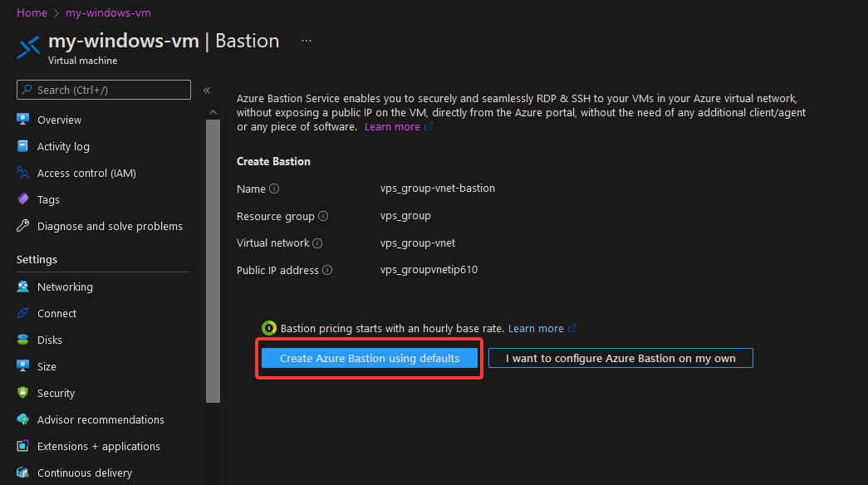Click the Security shield icon
Image resolution: width=868 pixels, height=485 pixels.
coord(22,393)
